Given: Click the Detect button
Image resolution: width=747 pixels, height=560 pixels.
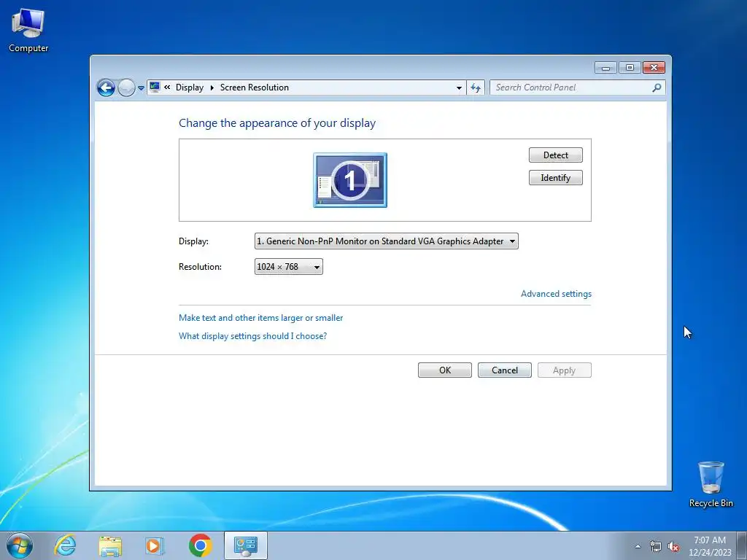Looking at the screenshot, I should coord(555,155).
